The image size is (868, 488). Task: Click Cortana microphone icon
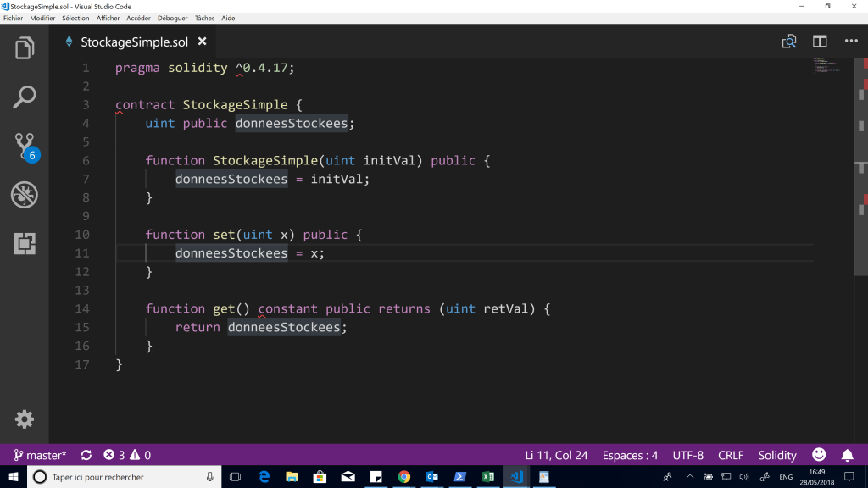click(x=210, y=477)
